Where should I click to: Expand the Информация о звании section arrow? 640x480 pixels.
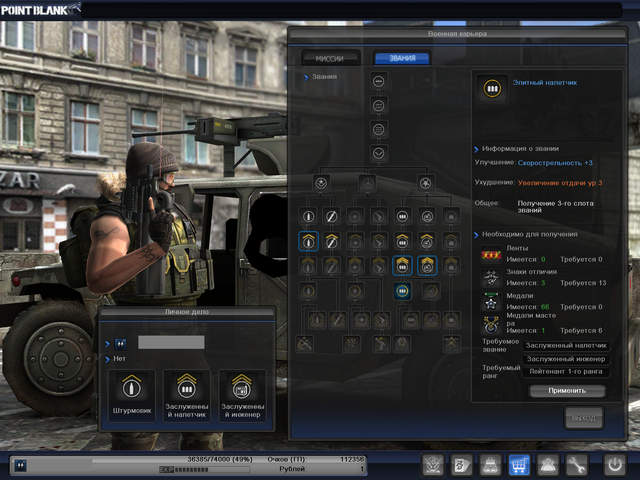click(x=476, y=148)
